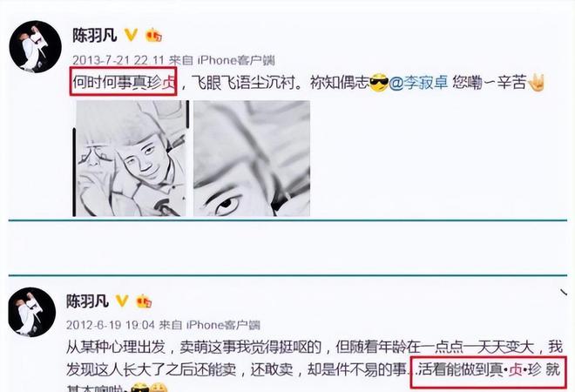The width and height of the screenshot is (575, 392).
Task: Click the orange member badge in second post
Action: 144,301
